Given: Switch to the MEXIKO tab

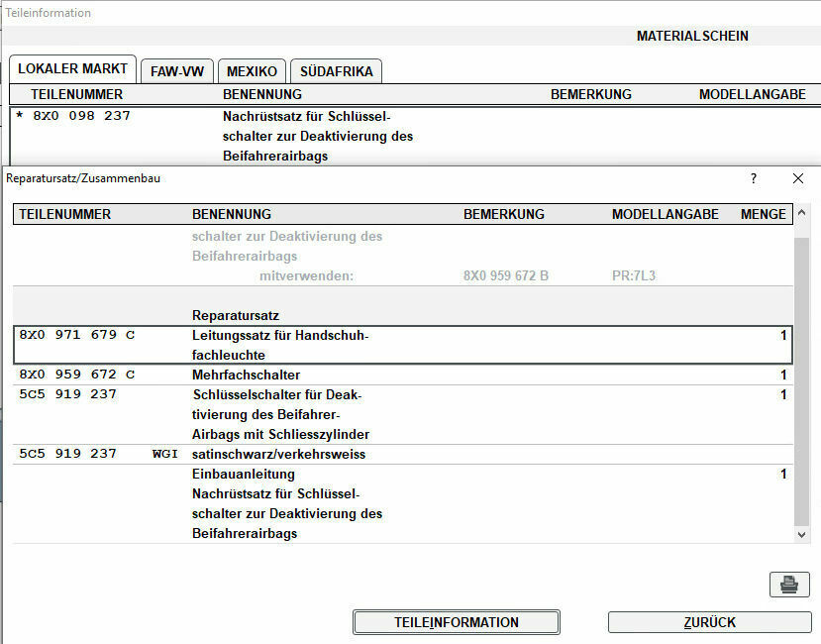Looking at the screenshot, I should point(252,70).
